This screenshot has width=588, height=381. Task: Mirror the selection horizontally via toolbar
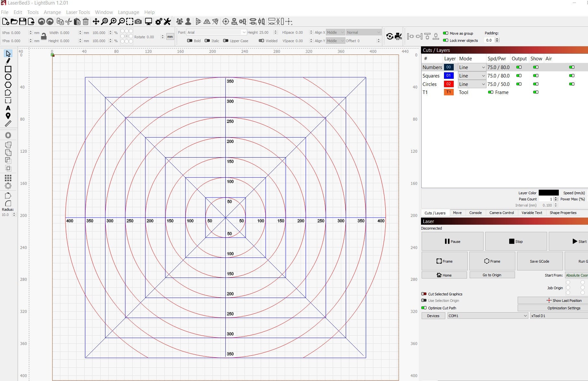(x=207, y=21)
